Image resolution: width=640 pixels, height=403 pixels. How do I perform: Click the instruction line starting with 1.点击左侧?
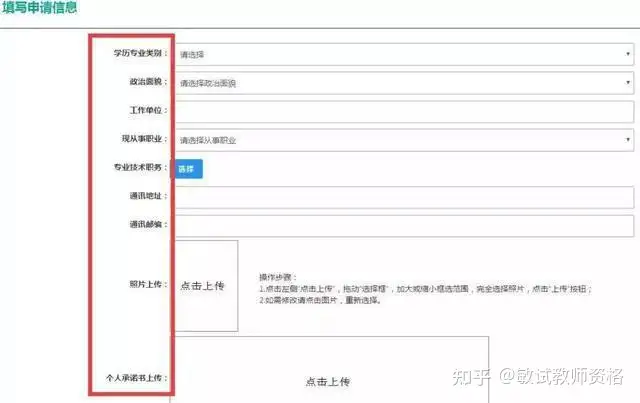pyautogui.click(x=425, y=289)
